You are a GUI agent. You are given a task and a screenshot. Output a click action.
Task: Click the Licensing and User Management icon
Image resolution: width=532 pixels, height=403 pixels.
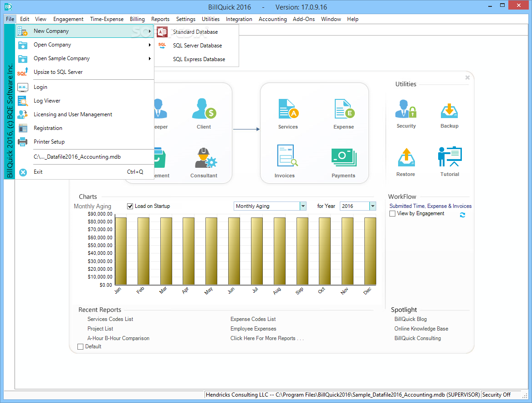23,114
